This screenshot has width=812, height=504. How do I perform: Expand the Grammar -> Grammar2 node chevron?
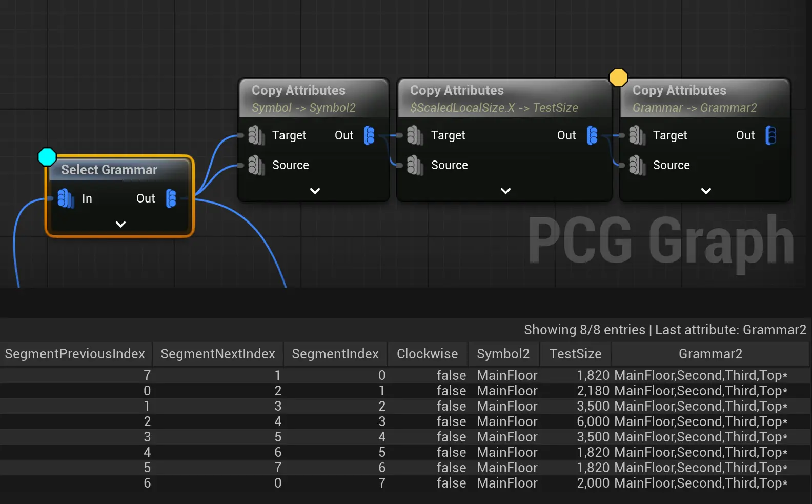click(706, 191)
